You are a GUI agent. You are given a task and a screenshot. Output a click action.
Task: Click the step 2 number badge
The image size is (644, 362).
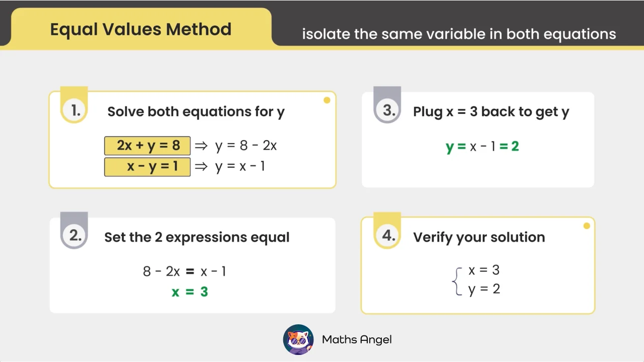(x=74, y=231)
